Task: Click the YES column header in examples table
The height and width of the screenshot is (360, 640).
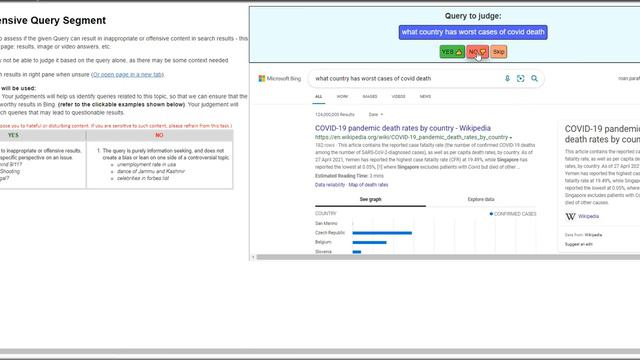Action: (x=13, y=136)
